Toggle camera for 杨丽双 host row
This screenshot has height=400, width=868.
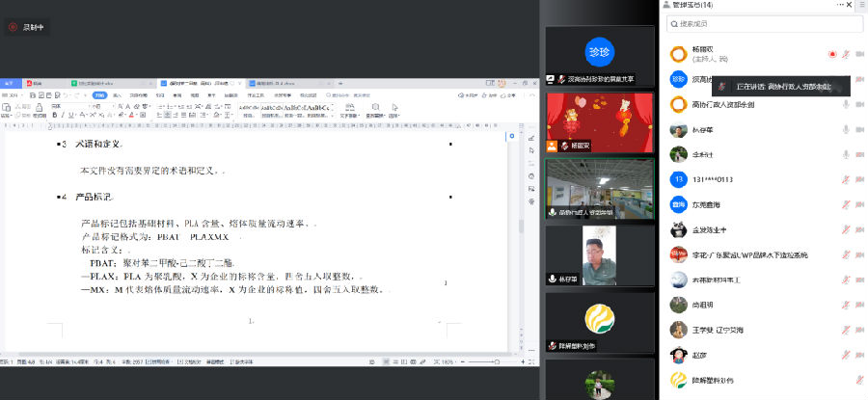[859, 54]
